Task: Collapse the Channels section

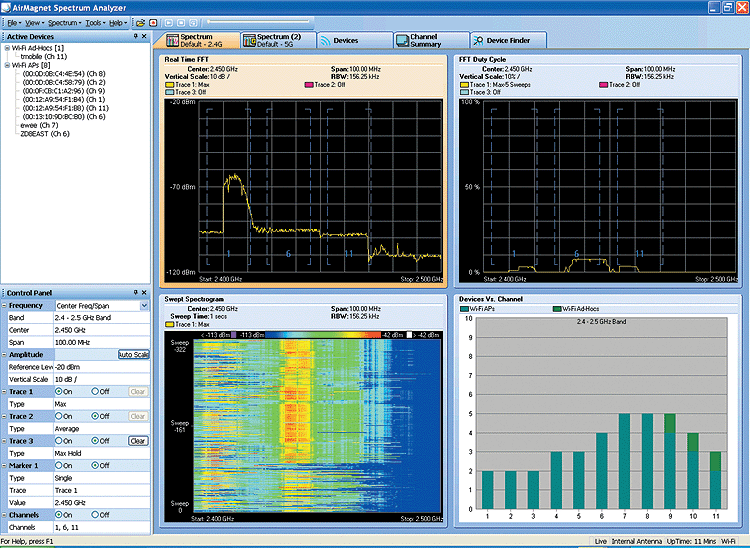Action: point(4,515)
